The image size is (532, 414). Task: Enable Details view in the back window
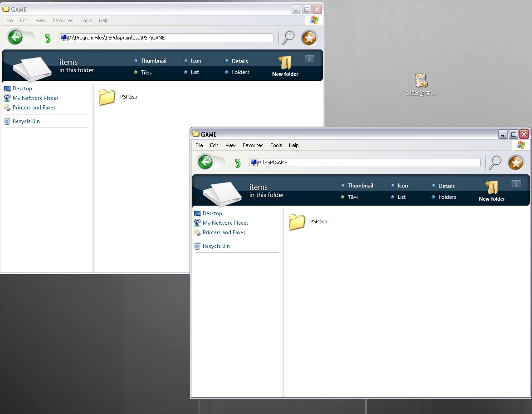coord(239,61)
